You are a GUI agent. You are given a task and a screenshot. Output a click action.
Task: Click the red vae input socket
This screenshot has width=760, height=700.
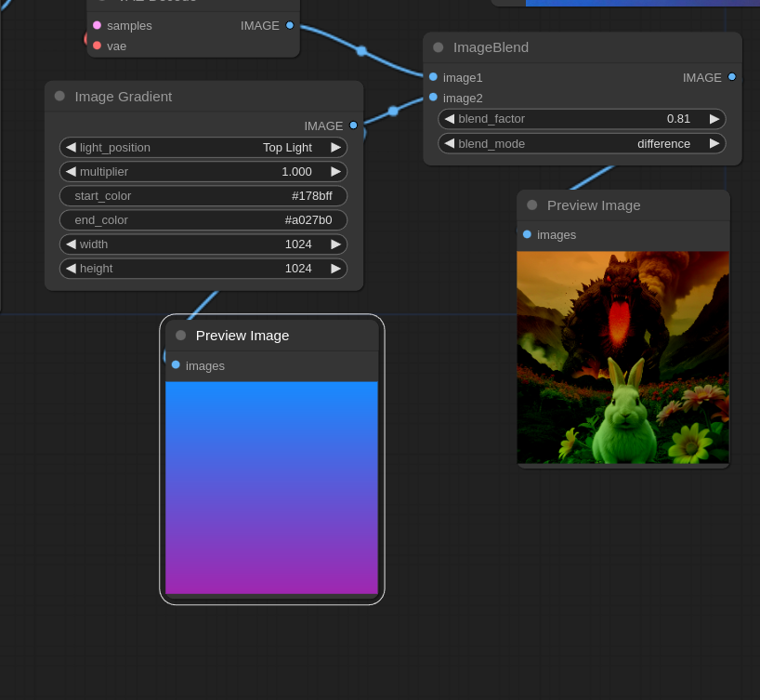coord(97,46)
